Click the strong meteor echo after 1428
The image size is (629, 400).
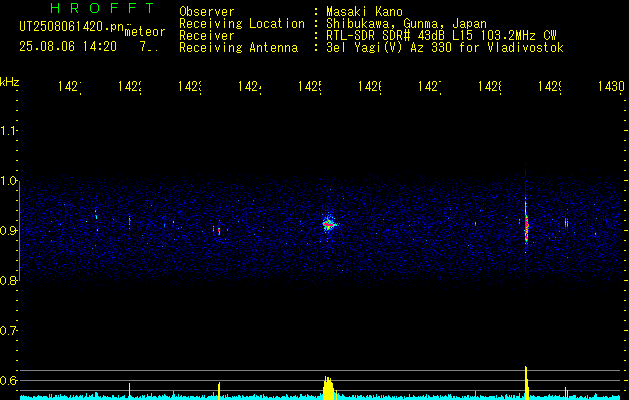(x=526, y=225)
